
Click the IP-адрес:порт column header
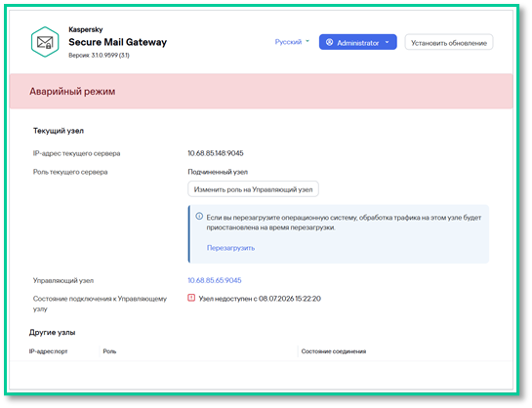(x=48, y=351)
